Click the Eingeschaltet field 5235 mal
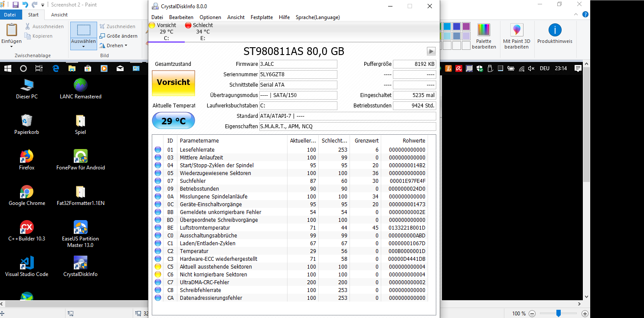 (414, 95)
